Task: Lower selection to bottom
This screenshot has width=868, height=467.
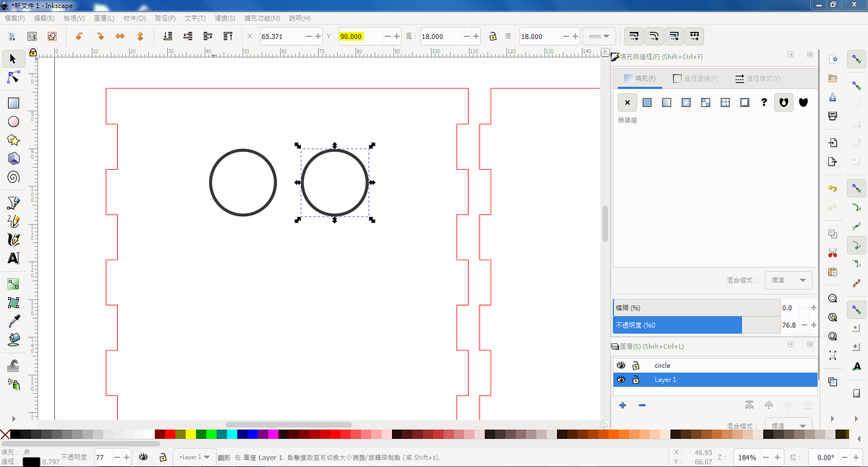Action: click(x=168, y=35)
